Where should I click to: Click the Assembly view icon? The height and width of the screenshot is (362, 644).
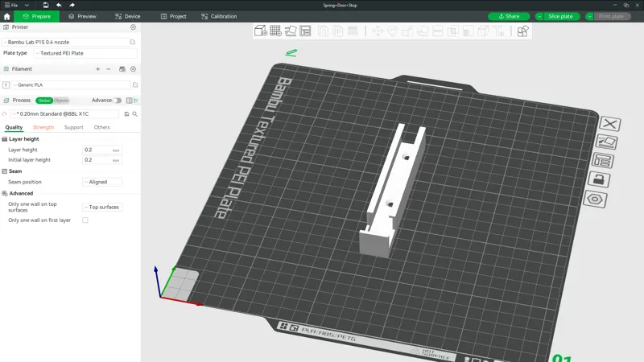click(x=522, y=31)
